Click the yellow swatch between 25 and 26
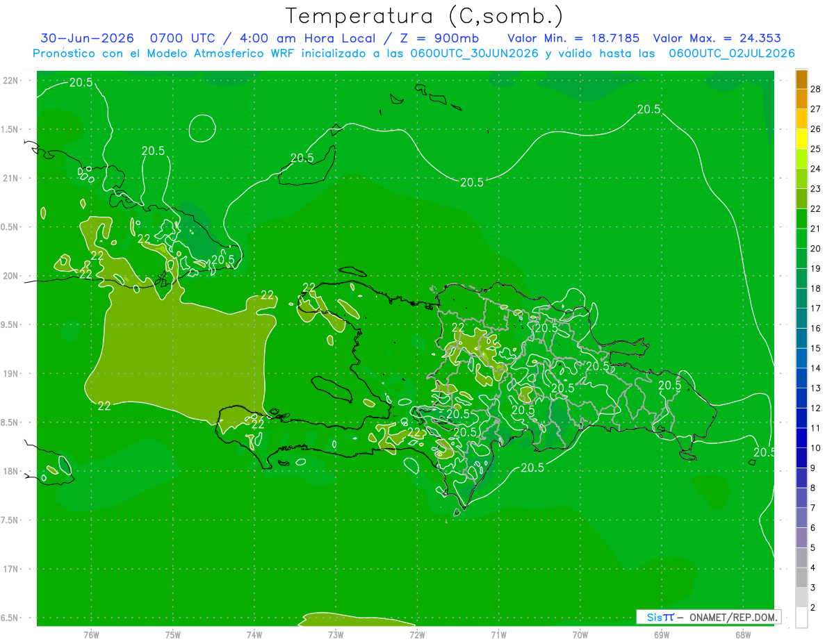Image resolution: width=834 pixels, height=644 pixels. click(x=801, y=139)
